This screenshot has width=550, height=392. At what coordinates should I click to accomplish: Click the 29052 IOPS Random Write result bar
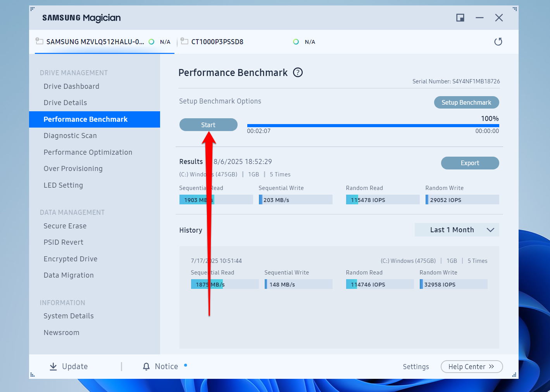(462, 200)
